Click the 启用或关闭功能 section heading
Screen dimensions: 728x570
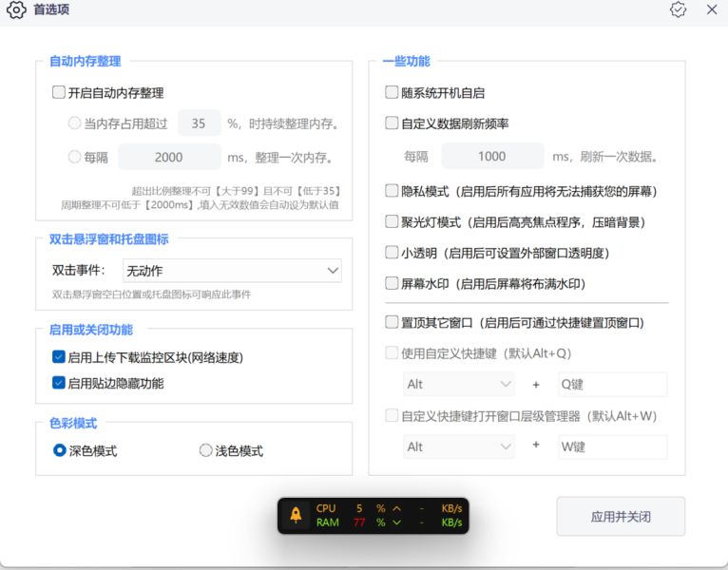click(x=91, y=330)
